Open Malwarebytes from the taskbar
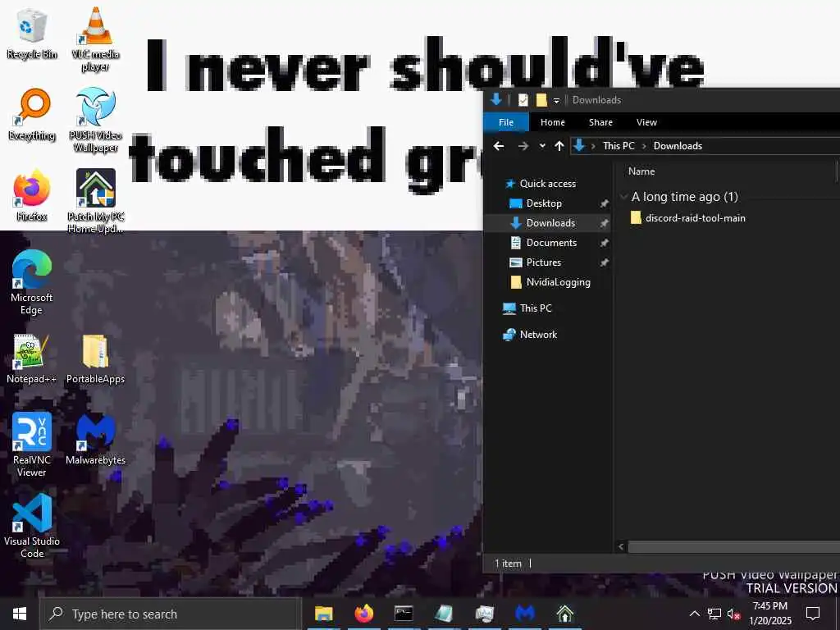This screenshot has height=630, width=840. tap(525, 614)
